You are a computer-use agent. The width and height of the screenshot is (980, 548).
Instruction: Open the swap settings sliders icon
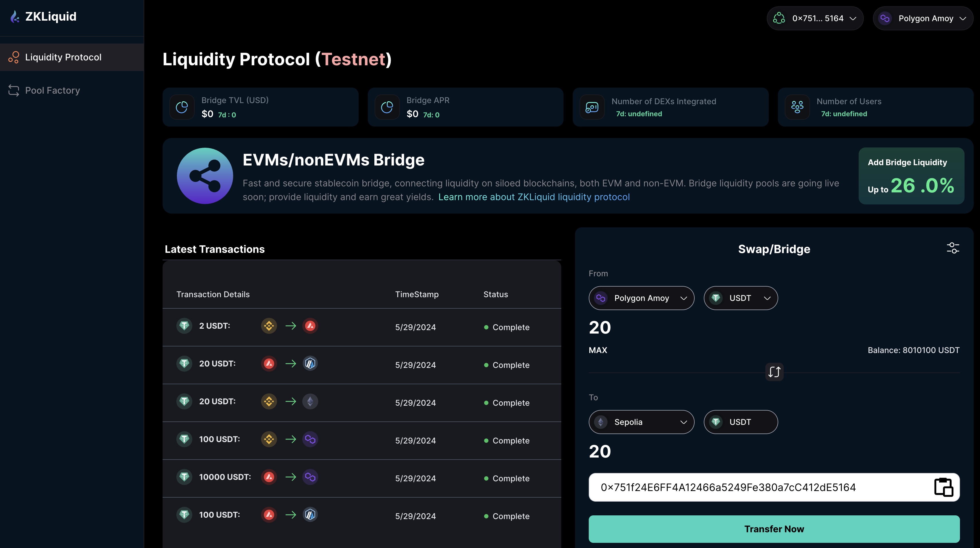click(x=953, y=248)
